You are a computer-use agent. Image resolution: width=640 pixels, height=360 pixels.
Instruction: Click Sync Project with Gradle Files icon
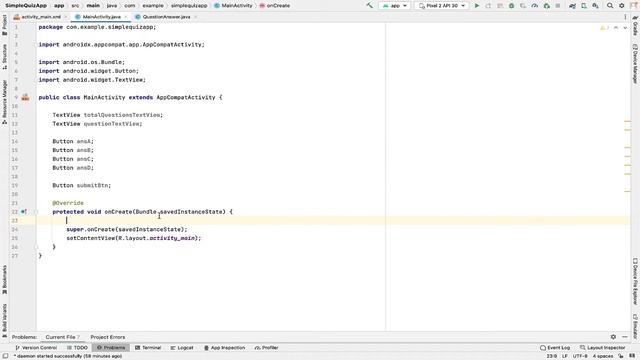tap(572, 6)
